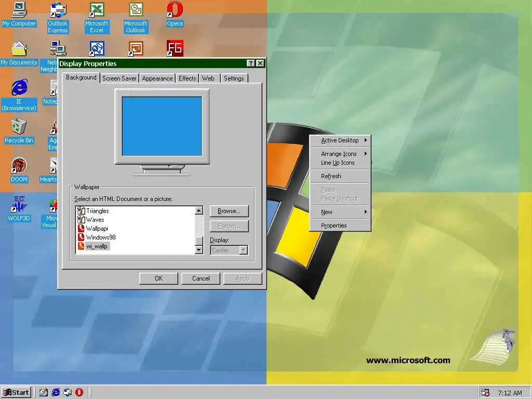Screen dimensions: 532x399
Task: Click the Pattern... button
Action: [229, 226]
